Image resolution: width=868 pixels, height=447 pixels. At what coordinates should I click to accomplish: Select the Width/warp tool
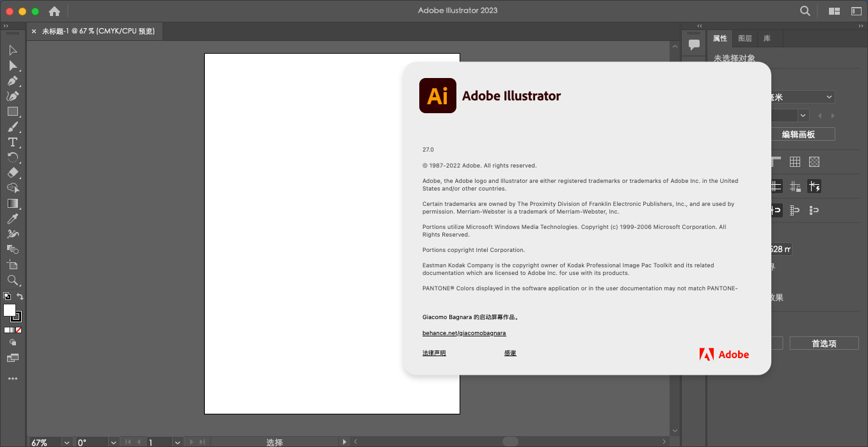13,234
